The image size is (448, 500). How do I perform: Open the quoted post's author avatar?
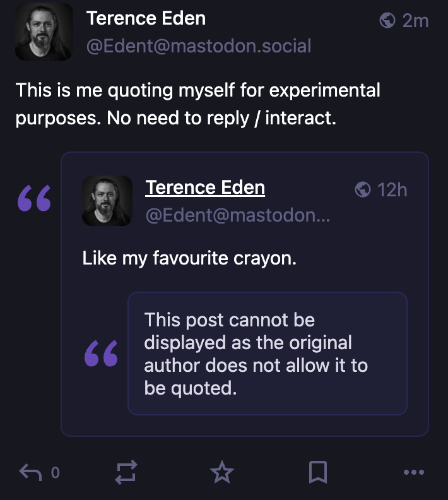pyautogui.click(x=107, y=201)
